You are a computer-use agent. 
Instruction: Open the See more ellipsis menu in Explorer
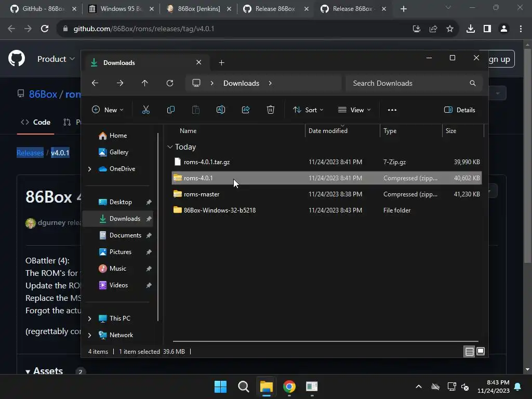tap(392, 110)
